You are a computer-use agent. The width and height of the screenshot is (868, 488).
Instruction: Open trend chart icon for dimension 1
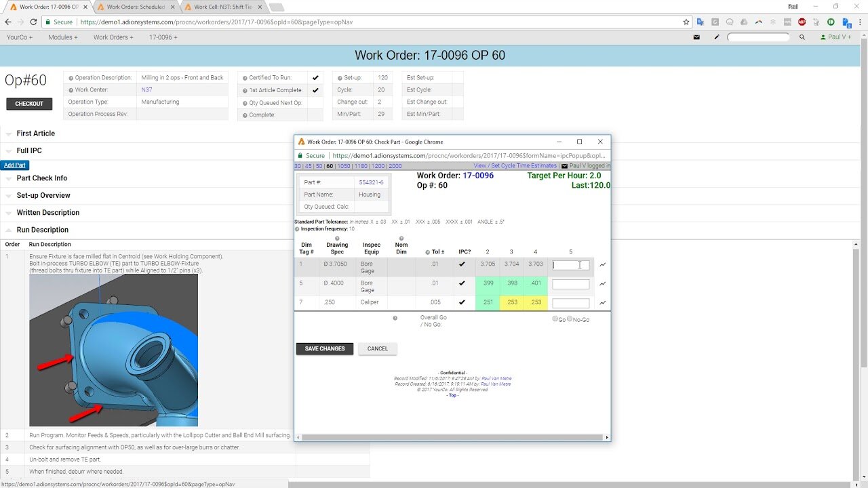(x=603, y=265)
